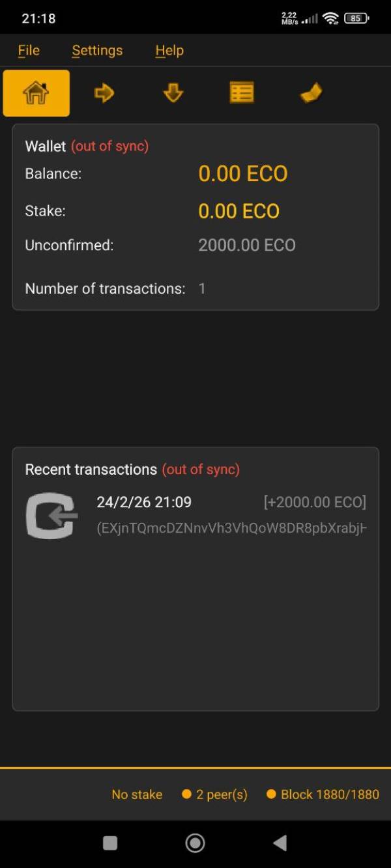Open the Overview home tab
This screenshot has width=391, height=868.
click(x=36, y=93)
